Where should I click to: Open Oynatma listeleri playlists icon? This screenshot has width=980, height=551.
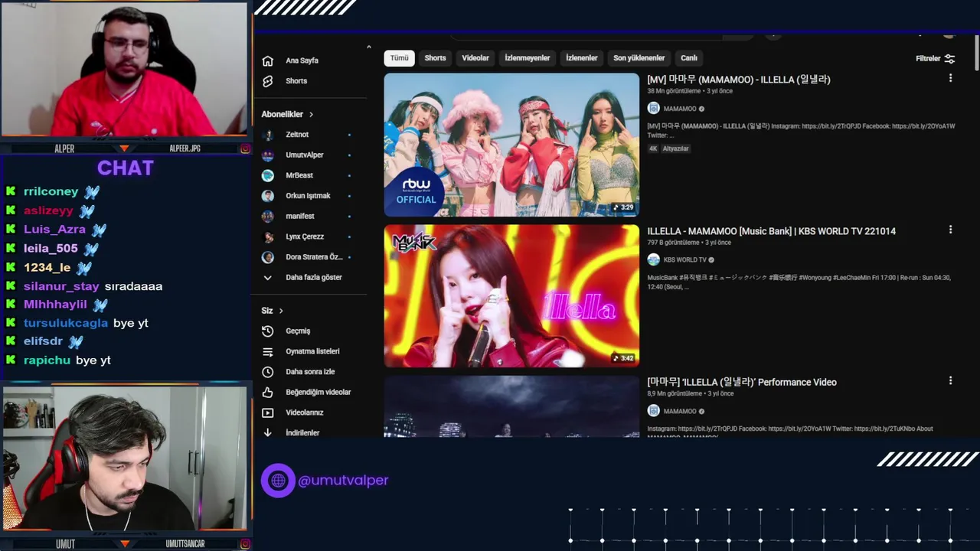(x=267, y=351)
